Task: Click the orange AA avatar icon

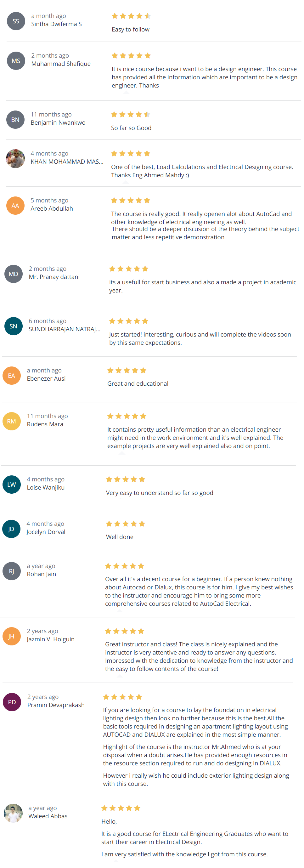Action: tap(15, 206)
